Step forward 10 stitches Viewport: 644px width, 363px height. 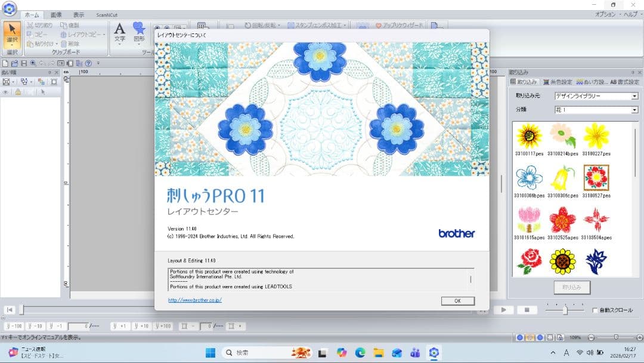coord(141,326)
